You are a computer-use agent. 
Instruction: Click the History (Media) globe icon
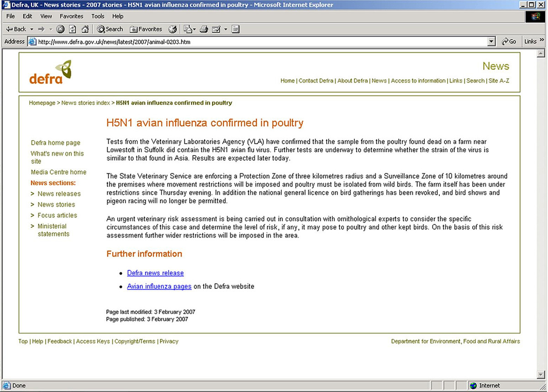coord(172,29)
